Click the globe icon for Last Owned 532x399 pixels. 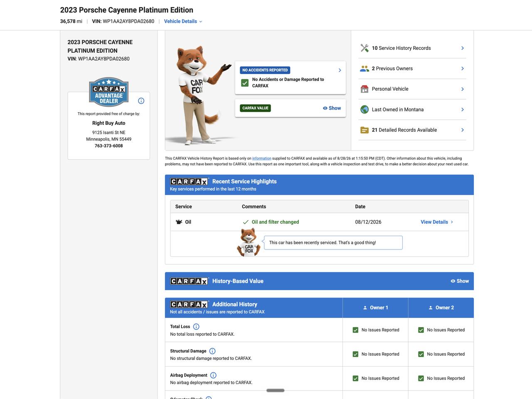click(365, 109)
